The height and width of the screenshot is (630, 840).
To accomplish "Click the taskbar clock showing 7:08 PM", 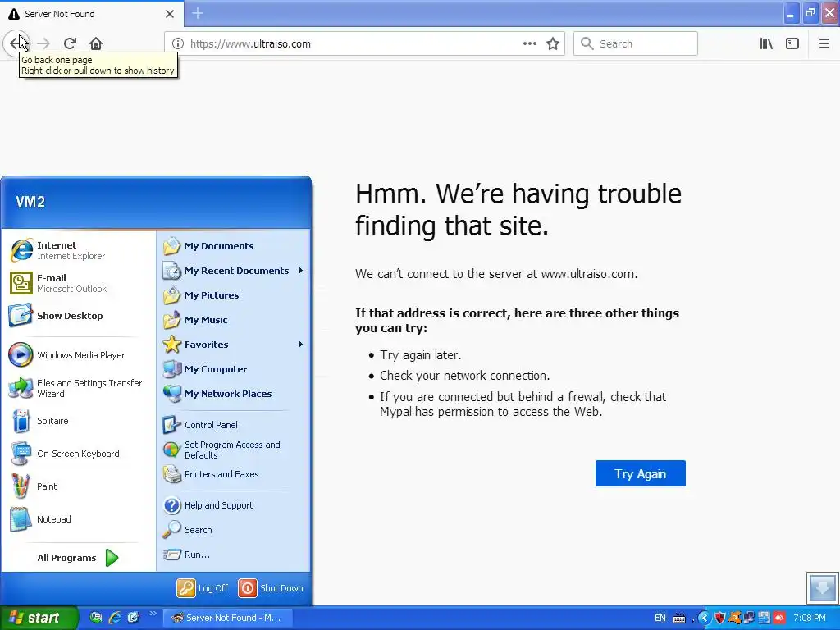I will [x=810, y=619].
